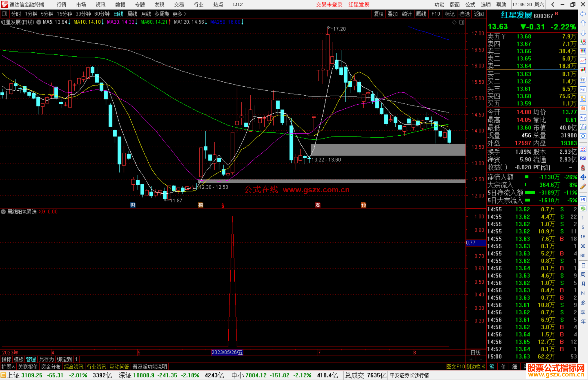
Task: Open the 叠加 overlay menu
Action: coord(393,14)
